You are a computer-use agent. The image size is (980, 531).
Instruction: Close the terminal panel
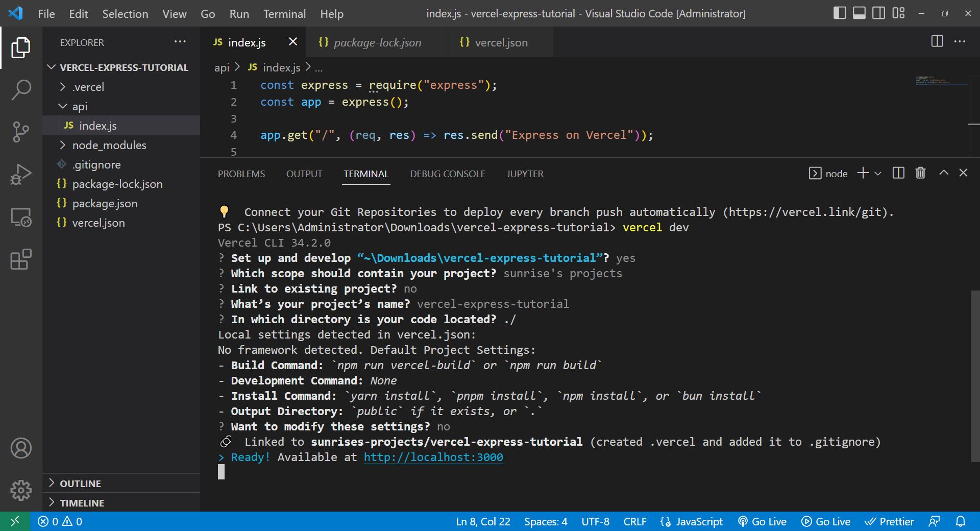click(x=963, y=173)
